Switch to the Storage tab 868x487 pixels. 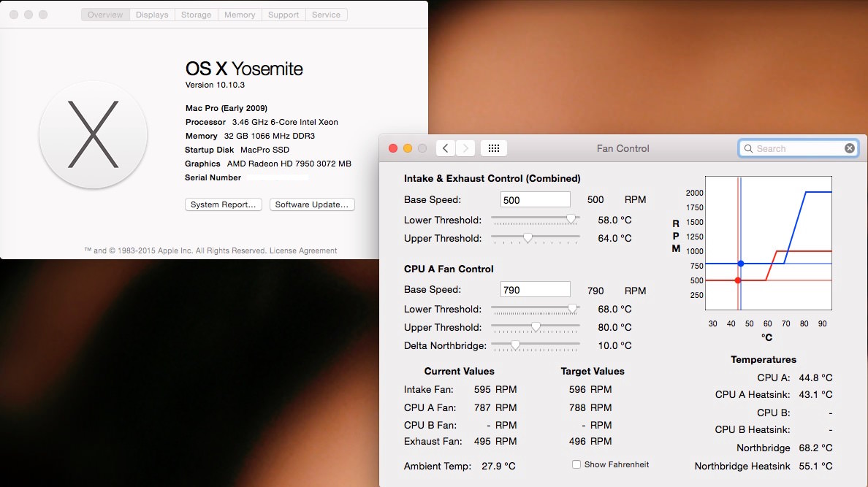(196, 15)
